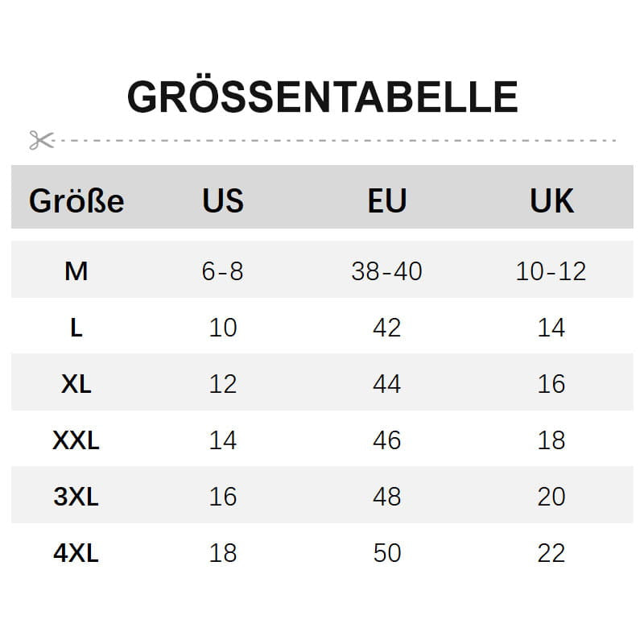Screen dimensions: 644x644
Task: Click the 4XL size row label
Action: tap(76, 553)
